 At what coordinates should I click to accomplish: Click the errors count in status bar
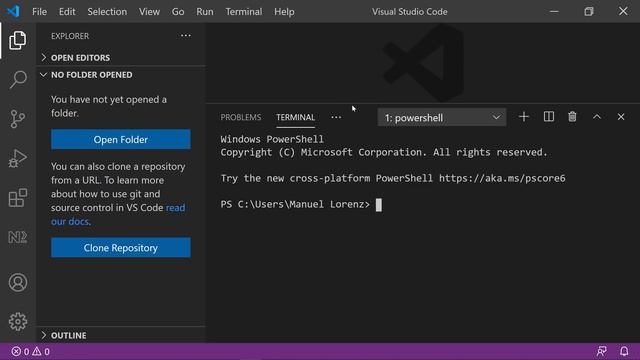coord(20,351)
